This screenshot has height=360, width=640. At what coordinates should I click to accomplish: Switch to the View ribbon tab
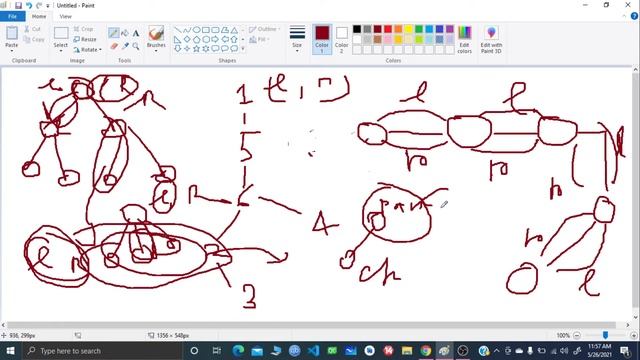[x=65, y=16]
